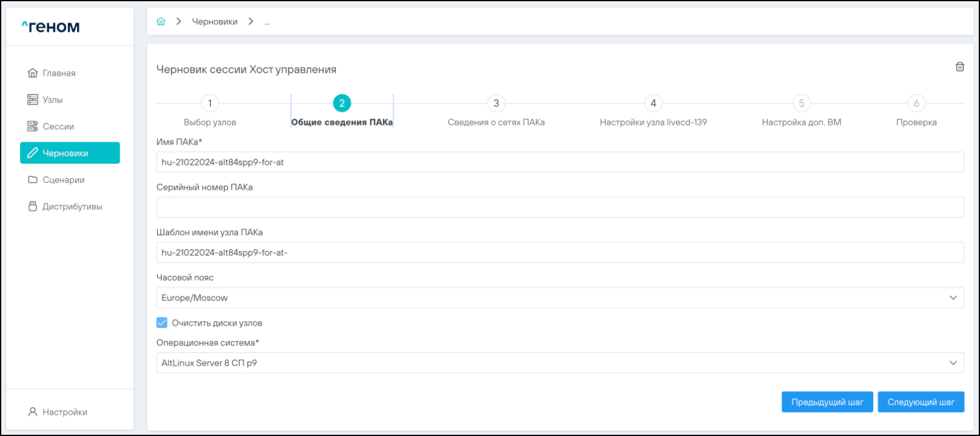
Task: Select step 4 Настройки узла livecd-139
Action: coord(653,104)
